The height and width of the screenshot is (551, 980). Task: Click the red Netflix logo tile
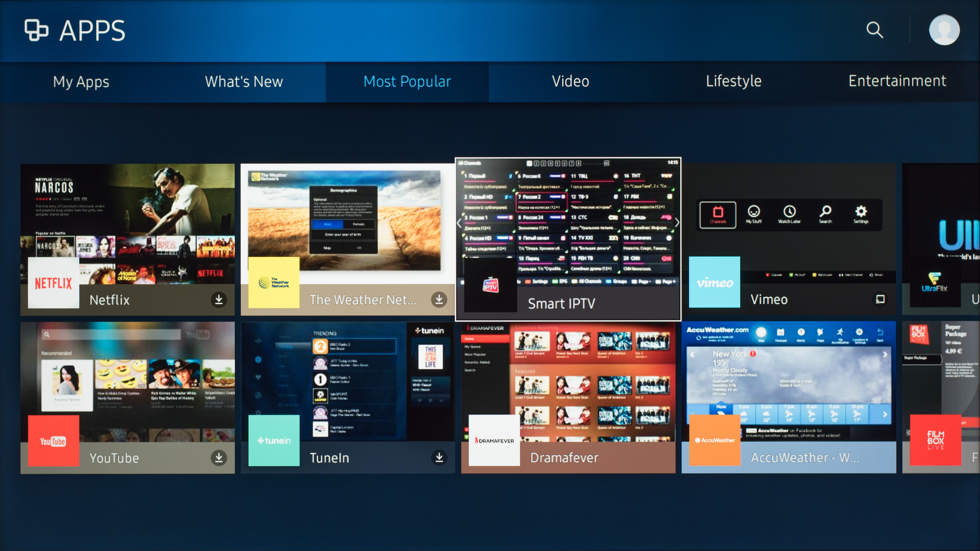(x=54, y=283)
